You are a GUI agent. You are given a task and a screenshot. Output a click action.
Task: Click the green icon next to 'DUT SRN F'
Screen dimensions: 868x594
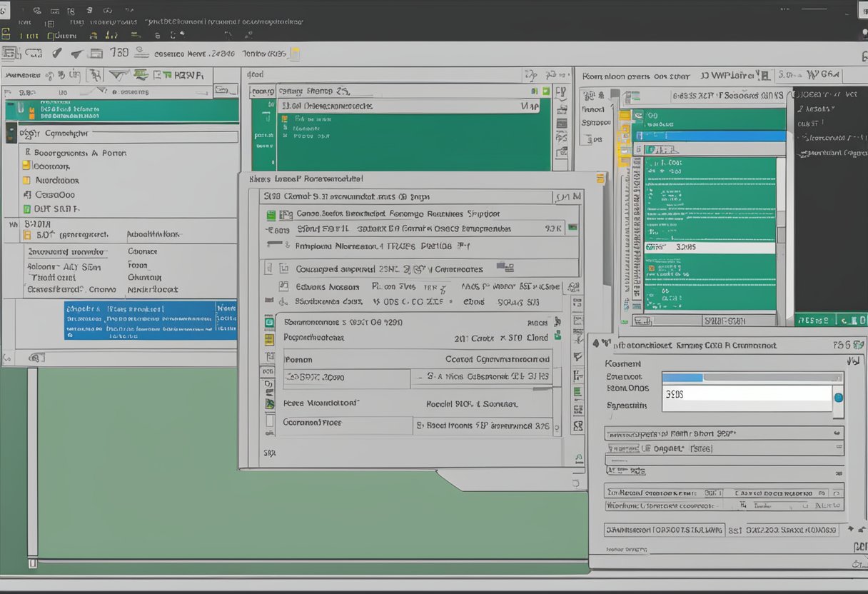click(x=27, y=209)
